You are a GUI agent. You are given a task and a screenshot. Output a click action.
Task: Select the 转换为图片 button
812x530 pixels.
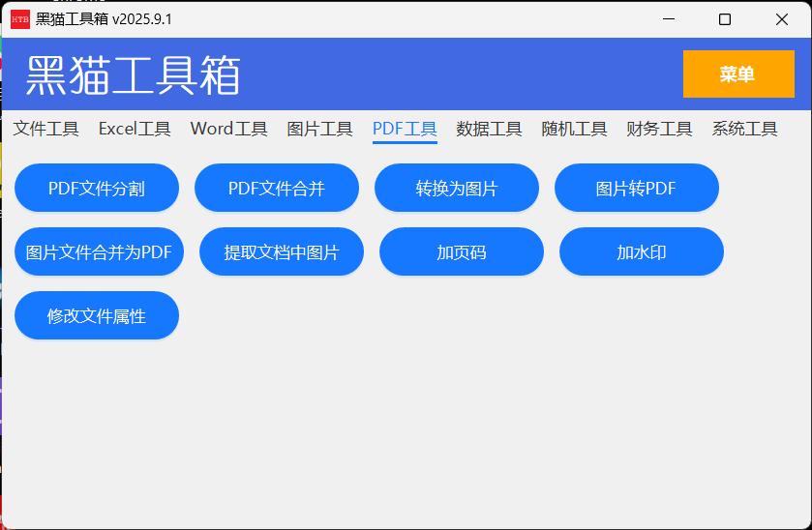[457, 189]
